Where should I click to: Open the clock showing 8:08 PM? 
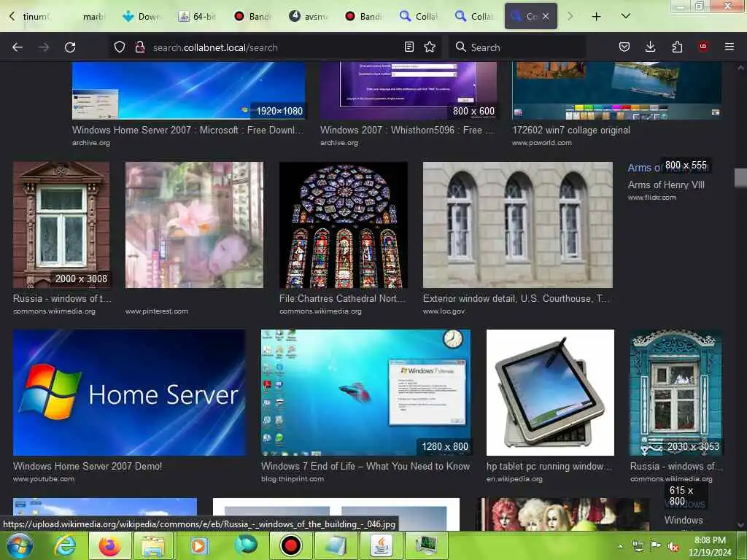(710, 545)
